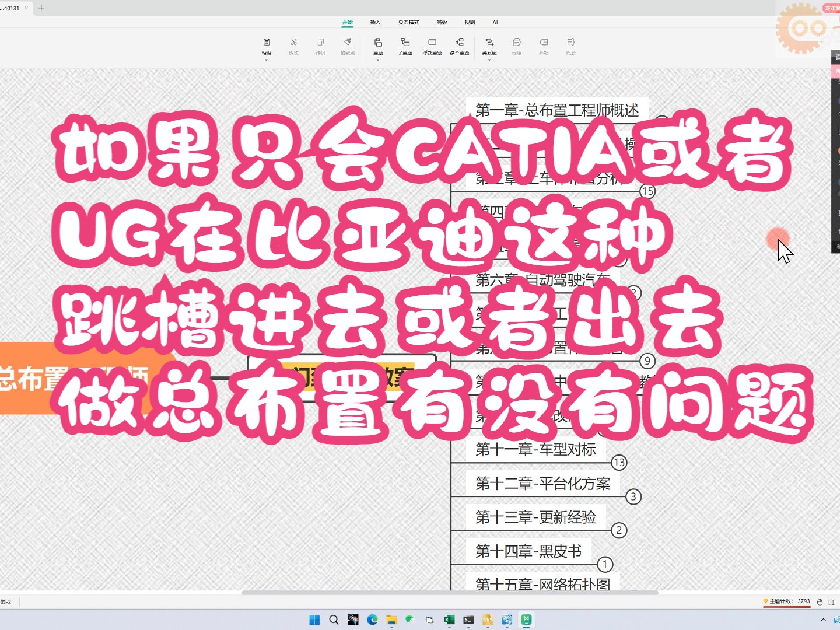Expand the collapsed count 15 bubble
The height and width of the screenshot is (630, 840).
[x=647, y=191]
